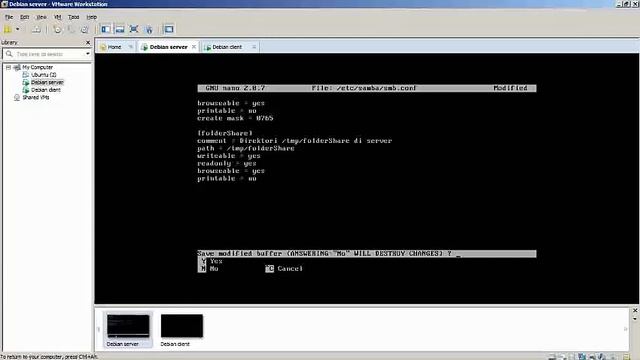Click the yellow suspend VM power icon
640x360 pixels.
tap(7, 29)
